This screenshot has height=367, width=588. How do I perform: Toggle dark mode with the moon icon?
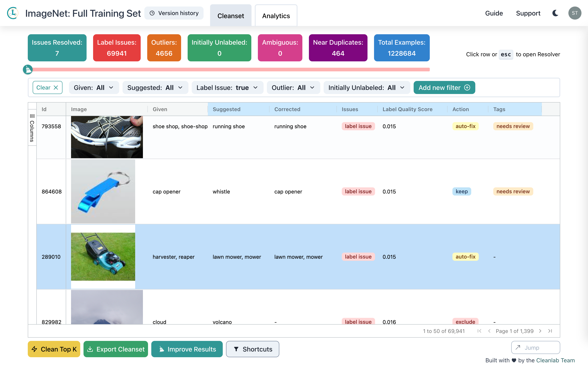[555, 13]
